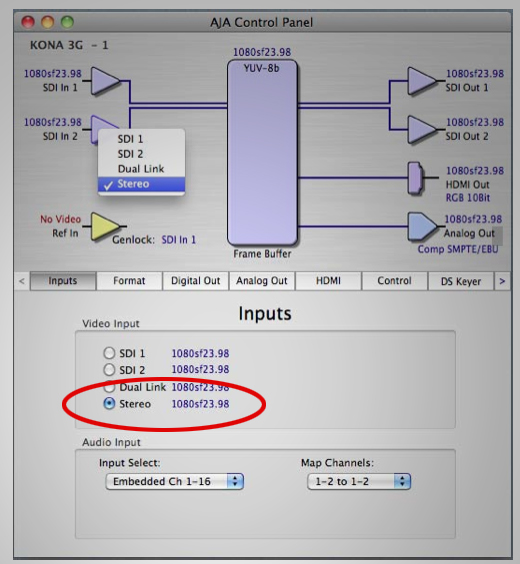Close the AJA Control Panel window
Viewport: 520px width, 564px height.
click(28, 22)
